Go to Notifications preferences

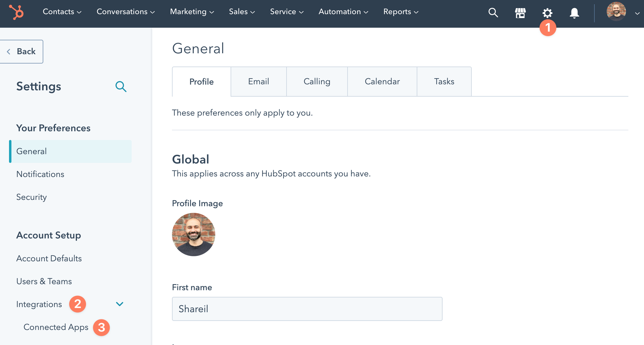pyautogui.click(x=40, y=174)
